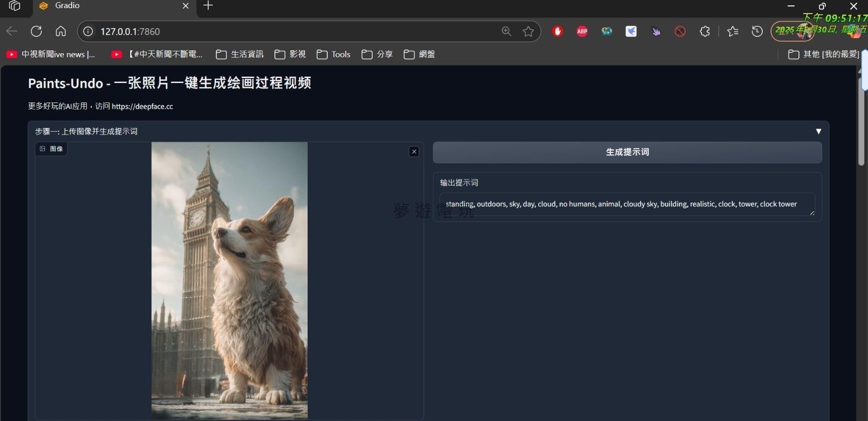Open the favorites list icon
The width and height of the screenshot is (868, 421).
pos(732,31)
